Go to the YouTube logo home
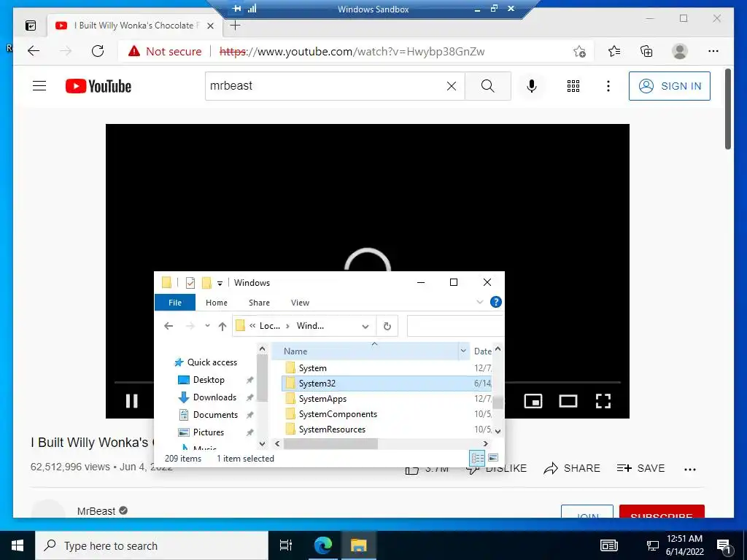 pos(98,86)
